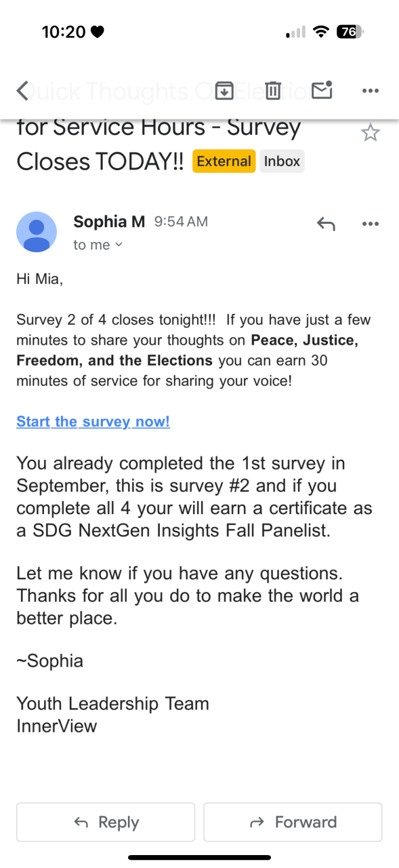
Task: Delete the email using the trash icon
Action: [273, 90]
